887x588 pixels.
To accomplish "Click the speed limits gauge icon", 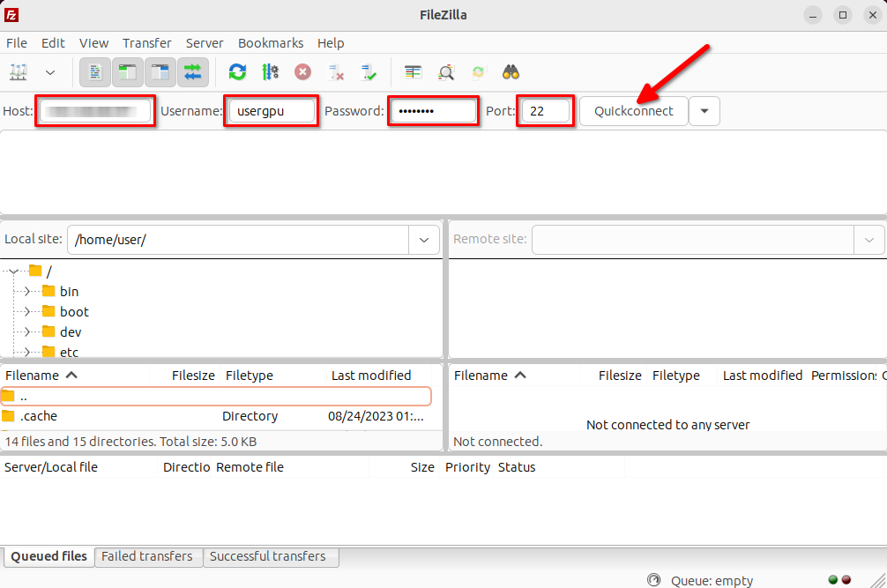I will (x=653, y=580).
